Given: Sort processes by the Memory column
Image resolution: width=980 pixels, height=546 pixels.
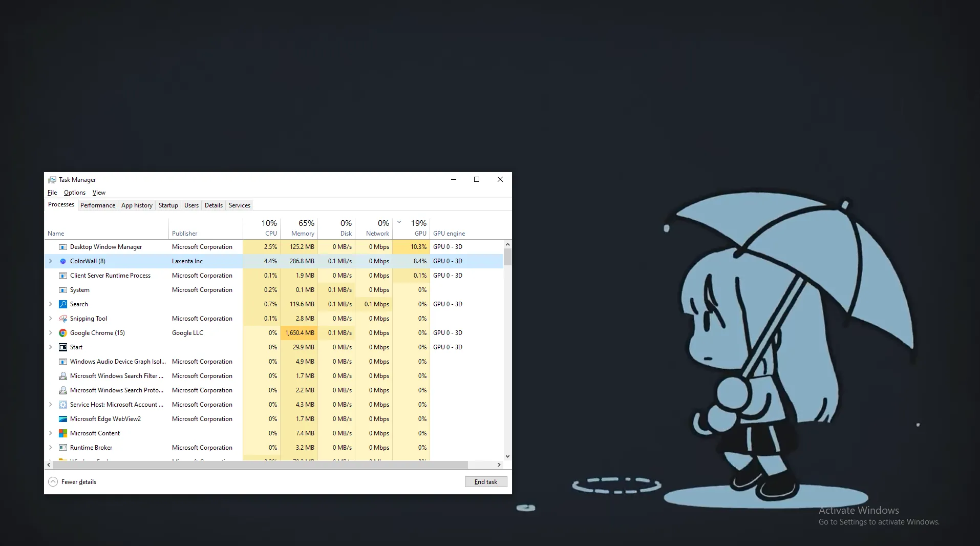Looking at the screenshot, I should [299, 228].
